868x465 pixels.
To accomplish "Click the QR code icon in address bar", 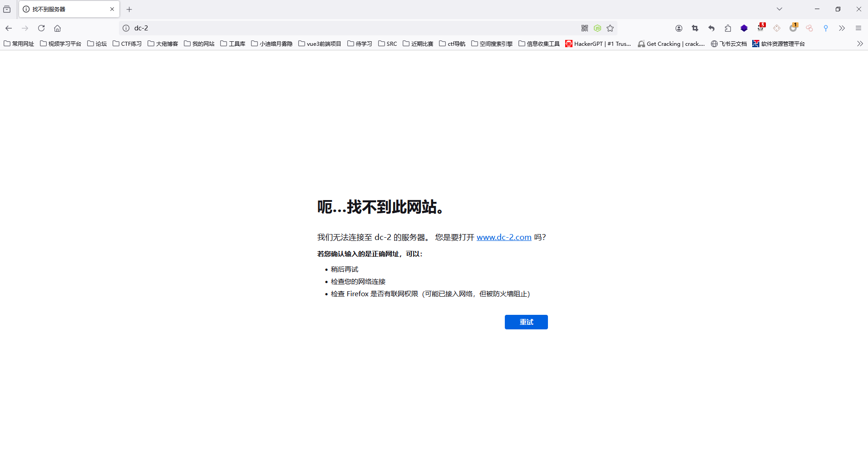I will (x=584, y=28).
